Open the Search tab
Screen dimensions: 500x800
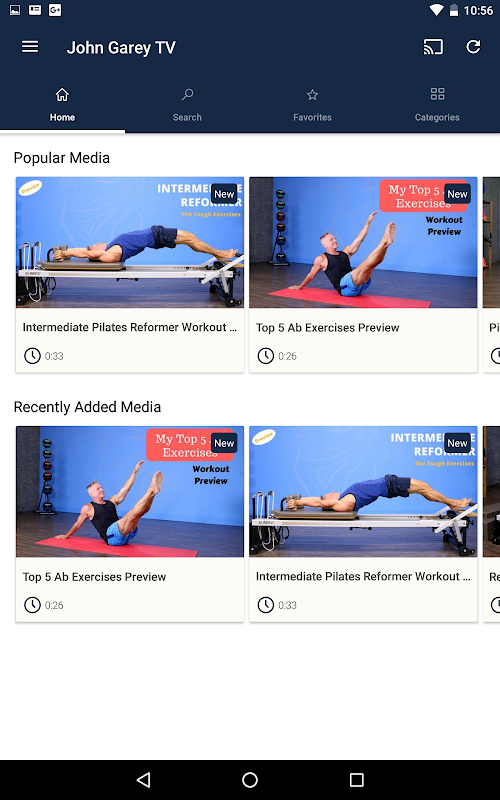[x=187, y=105]
